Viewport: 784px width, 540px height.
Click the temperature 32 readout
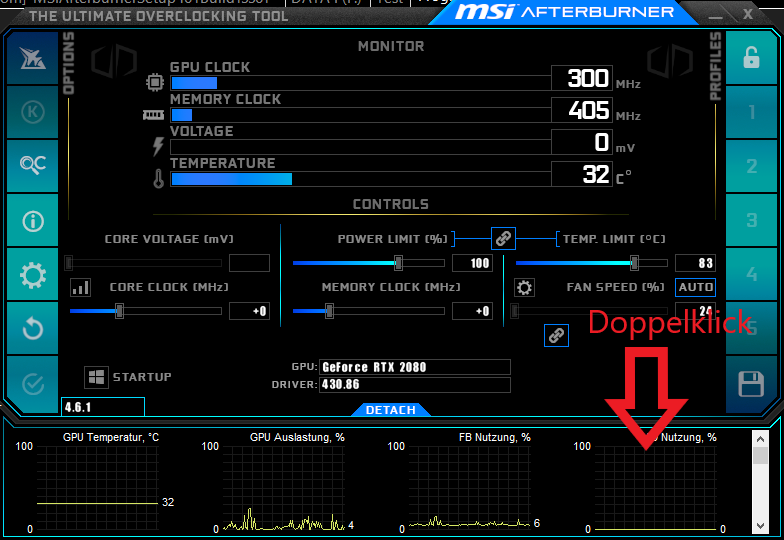pyautogui.click(x=582, y=174)
